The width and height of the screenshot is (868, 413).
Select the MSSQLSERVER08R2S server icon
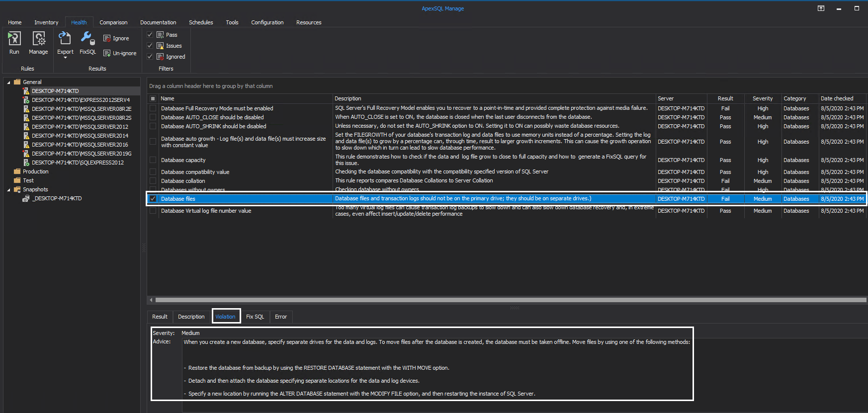[26, 118]
